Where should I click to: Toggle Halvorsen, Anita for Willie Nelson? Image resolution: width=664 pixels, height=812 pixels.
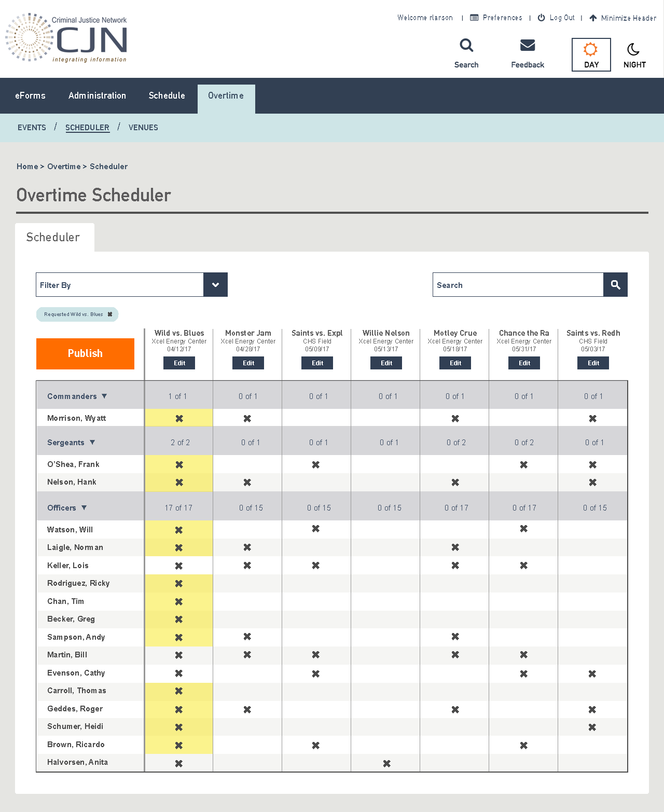386,763
